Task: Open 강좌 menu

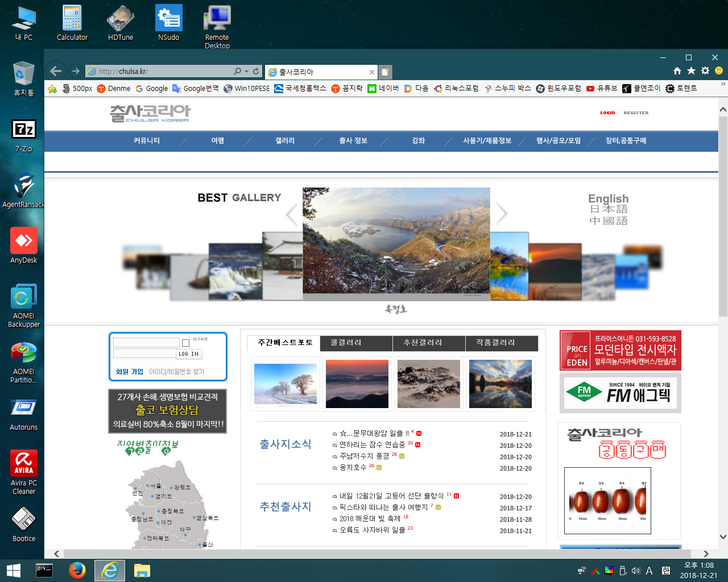Action: (x=419, y=141)
